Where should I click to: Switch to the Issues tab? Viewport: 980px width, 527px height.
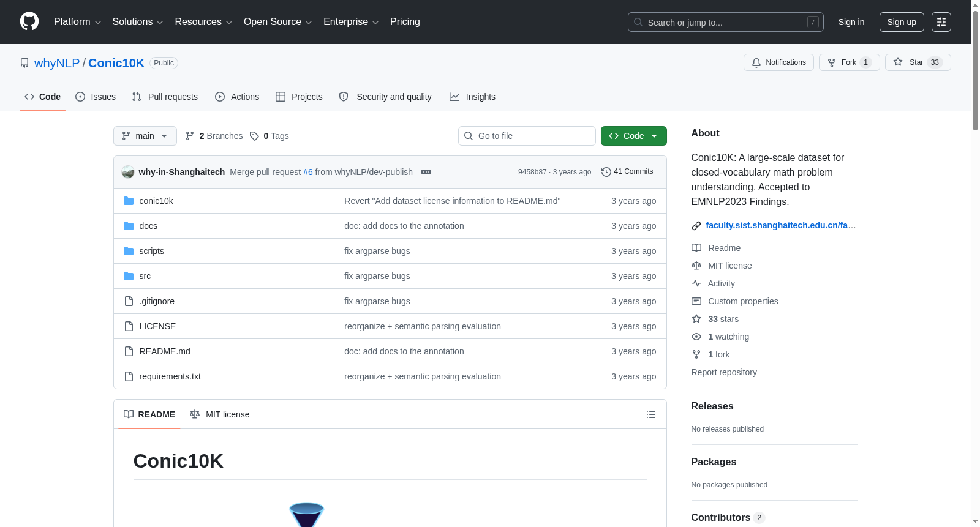pyautogui.click(x=96, y=97)
